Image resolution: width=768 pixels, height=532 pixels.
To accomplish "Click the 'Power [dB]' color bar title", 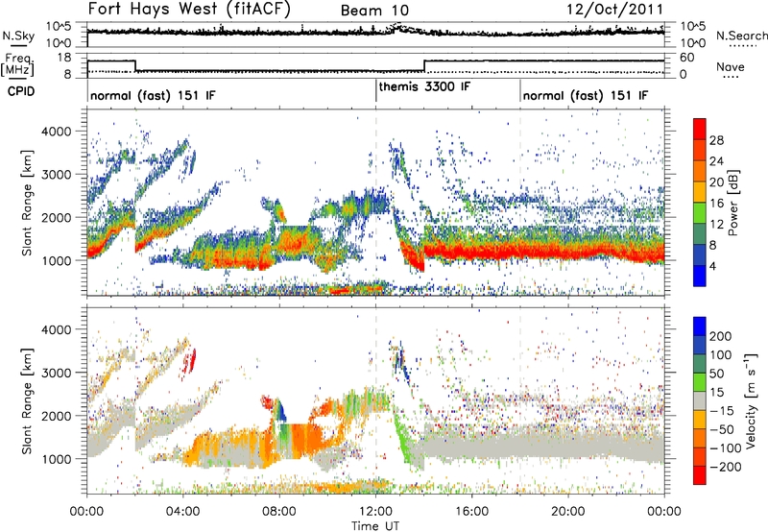I will click(733, 203).
